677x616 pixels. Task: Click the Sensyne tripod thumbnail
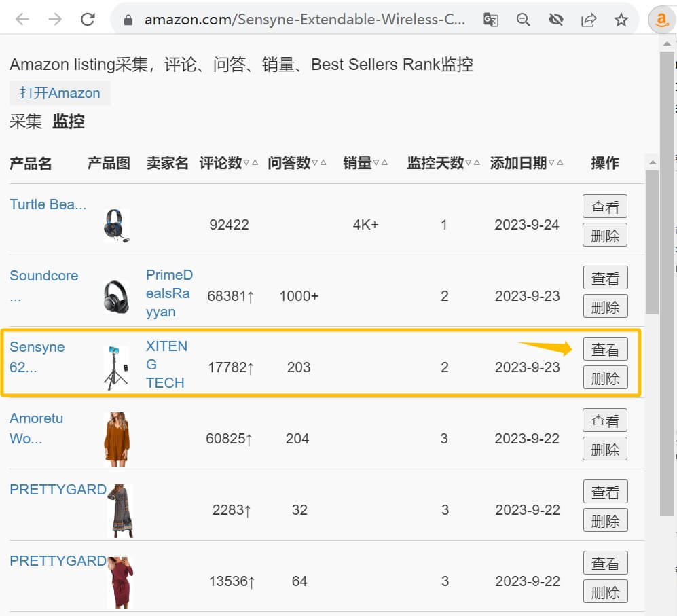point(117,367)
